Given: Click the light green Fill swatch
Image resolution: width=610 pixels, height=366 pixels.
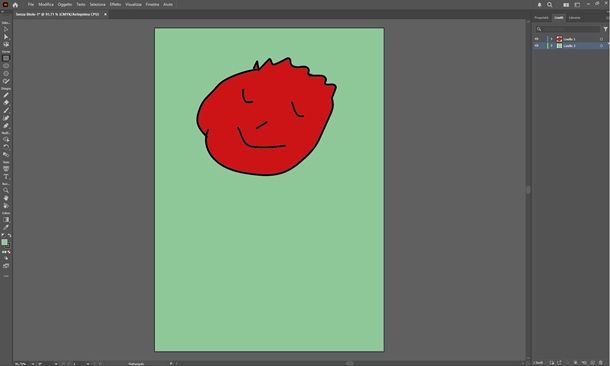Looking at the screenshot, I should [x=4, y=242].
